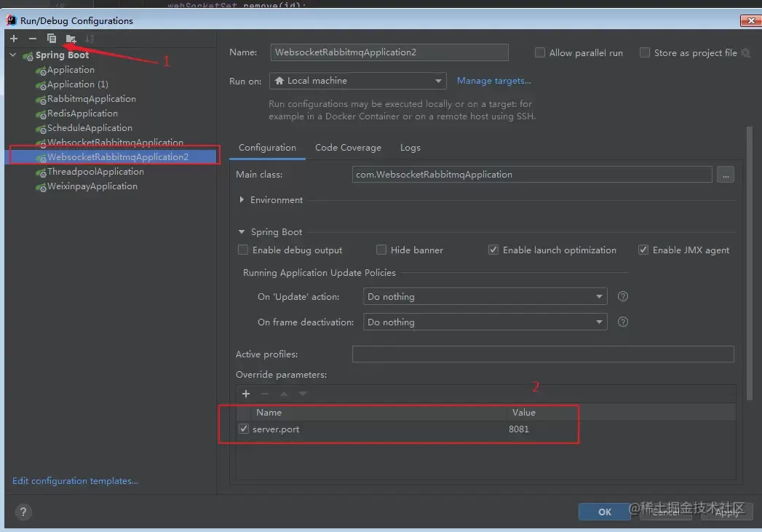
Task: Select Application in the configuration tree
Action: 71,69
